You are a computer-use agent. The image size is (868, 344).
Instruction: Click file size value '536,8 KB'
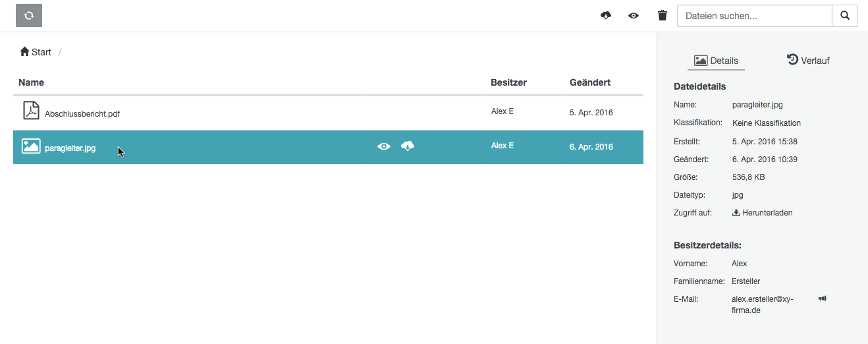(x=748, y=177)
